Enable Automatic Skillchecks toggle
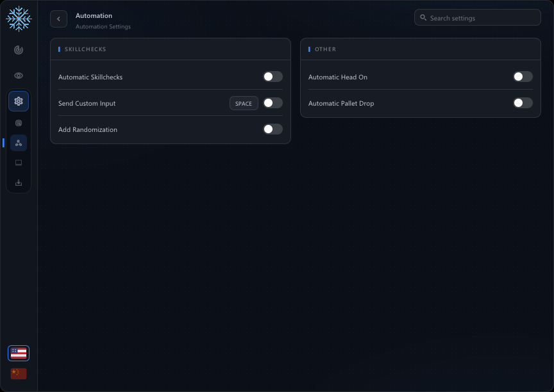 [x=273, y=77]
